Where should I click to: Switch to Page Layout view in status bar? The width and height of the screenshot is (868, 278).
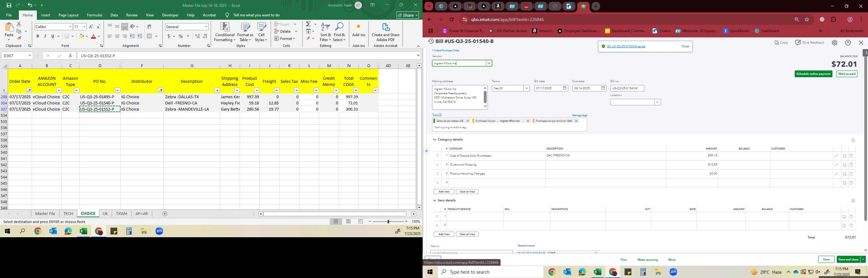[348, 221]
